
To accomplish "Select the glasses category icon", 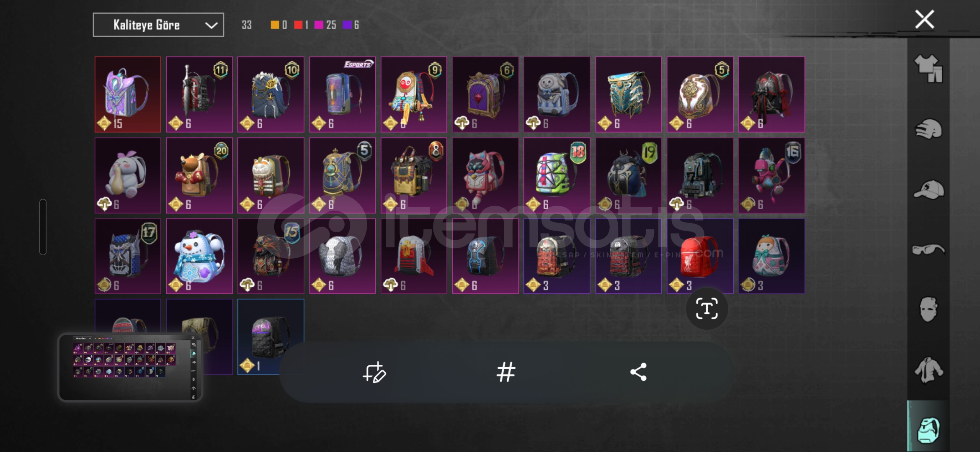I will pyautogui.click(x=928, y=249).
